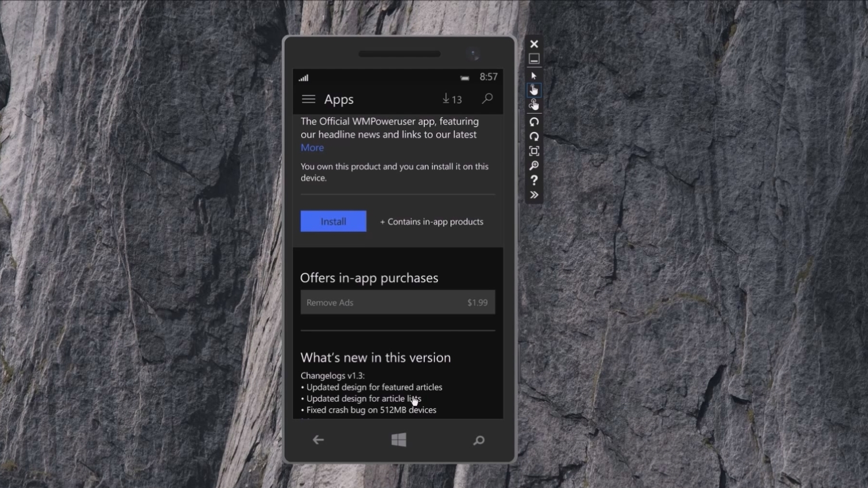This screenshot has width=868, height=488.
Task: Click the downloads badge showing 13
Action: click(x=451, y=99)
